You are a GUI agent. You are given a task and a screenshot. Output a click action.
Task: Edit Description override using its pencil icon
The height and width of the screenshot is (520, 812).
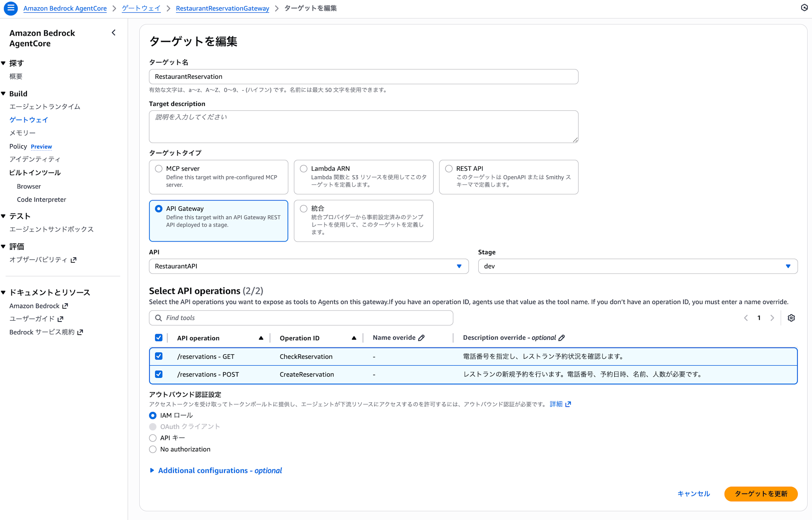(x=562, y=337)
